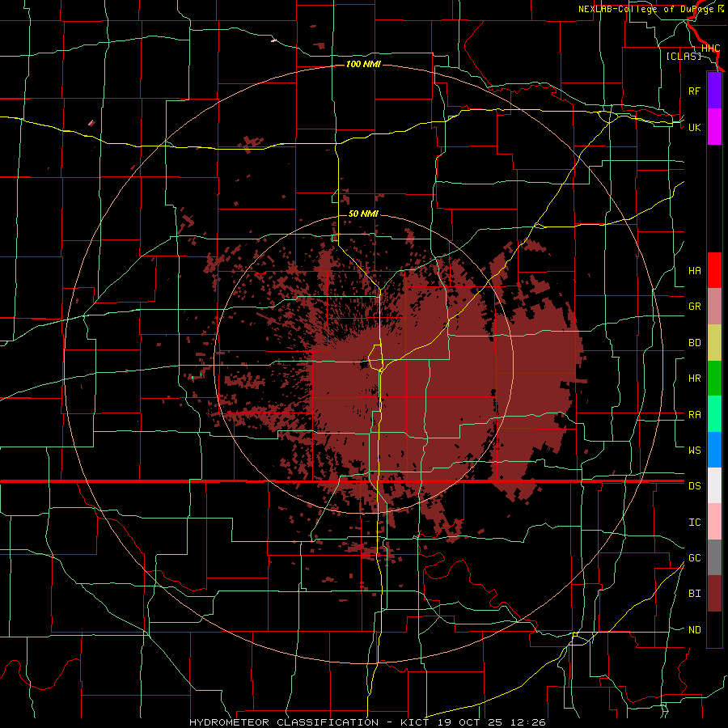Select the IC light pink legend swatch
Screen dimensions: 728x728
714,522
